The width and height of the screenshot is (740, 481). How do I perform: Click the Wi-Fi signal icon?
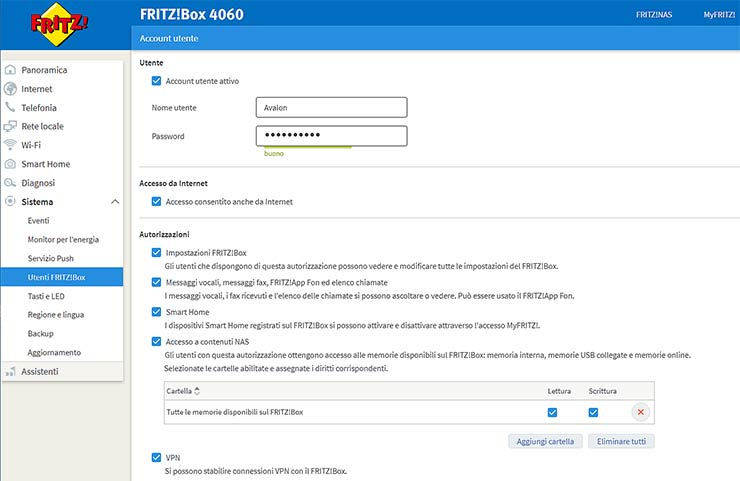pyautogui.click(x=10, y=145)
